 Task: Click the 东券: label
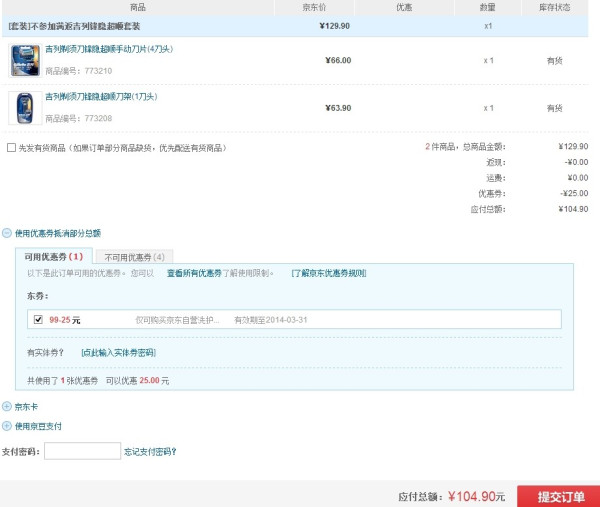pos(38,296)
